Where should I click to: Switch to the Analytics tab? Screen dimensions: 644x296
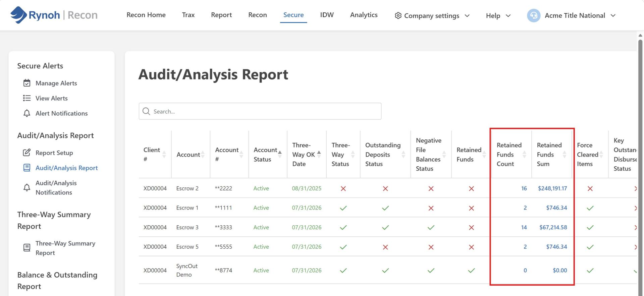364,15
